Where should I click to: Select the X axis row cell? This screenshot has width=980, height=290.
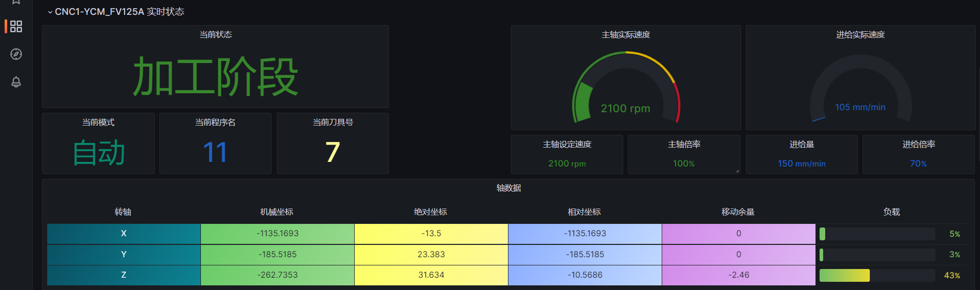(124, 234)
